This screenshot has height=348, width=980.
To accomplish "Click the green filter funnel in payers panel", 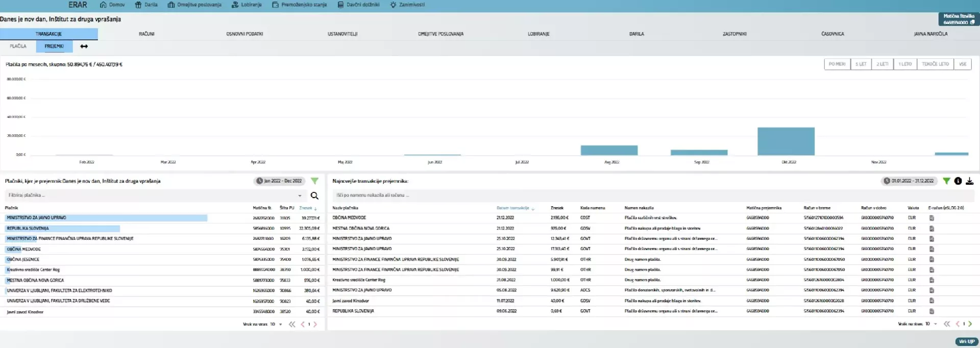I will [314, 181].
